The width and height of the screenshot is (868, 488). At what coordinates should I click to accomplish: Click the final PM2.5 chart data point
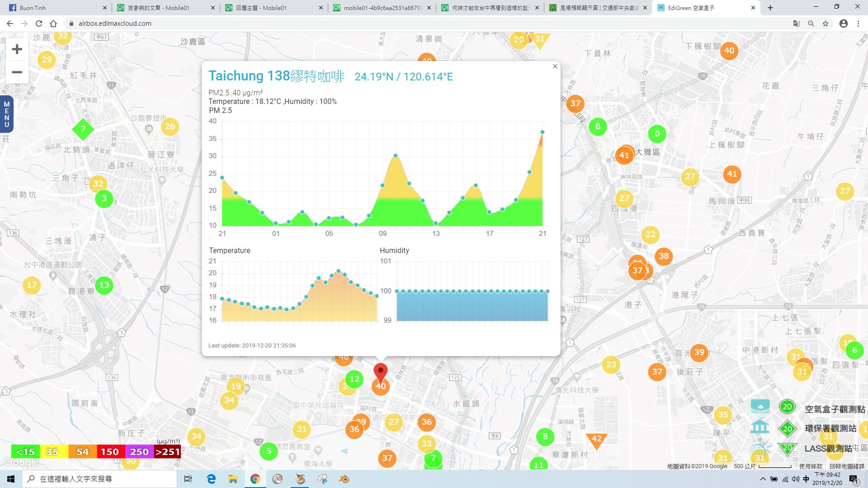tap(542, 132)
